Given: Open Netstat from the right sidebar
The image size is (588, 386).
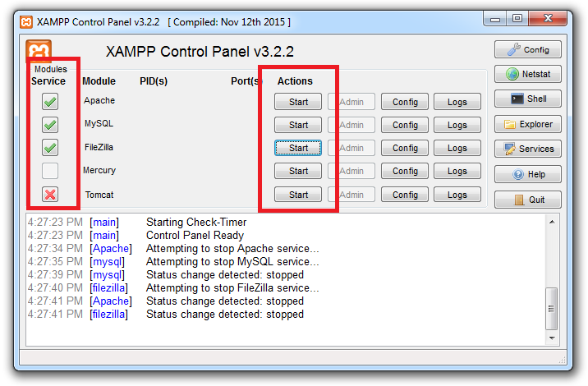Looking at the screenshot, I should pos(528,75).
